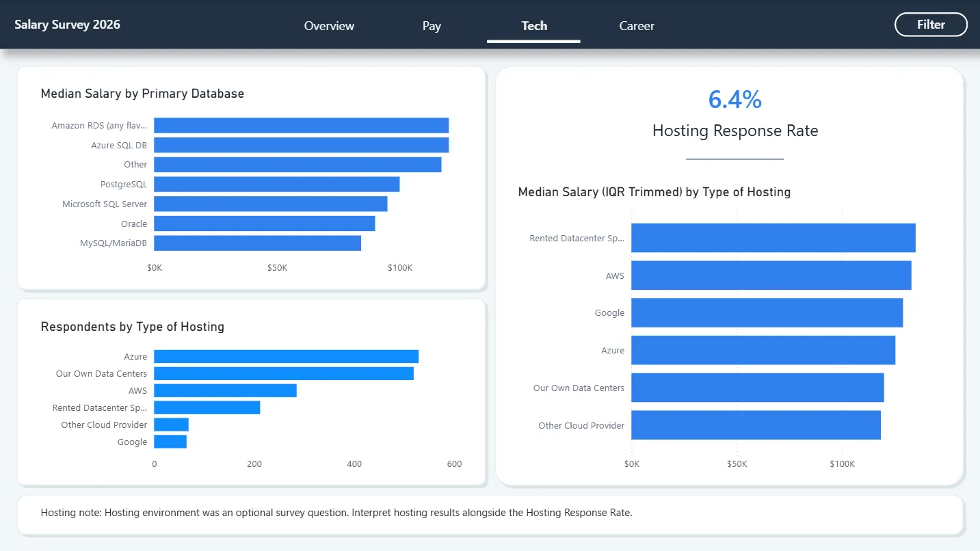Viewport: 980px width, 551px height.
Task: Click the Hosting Response Rate label
Action: [x=735, y=131]
